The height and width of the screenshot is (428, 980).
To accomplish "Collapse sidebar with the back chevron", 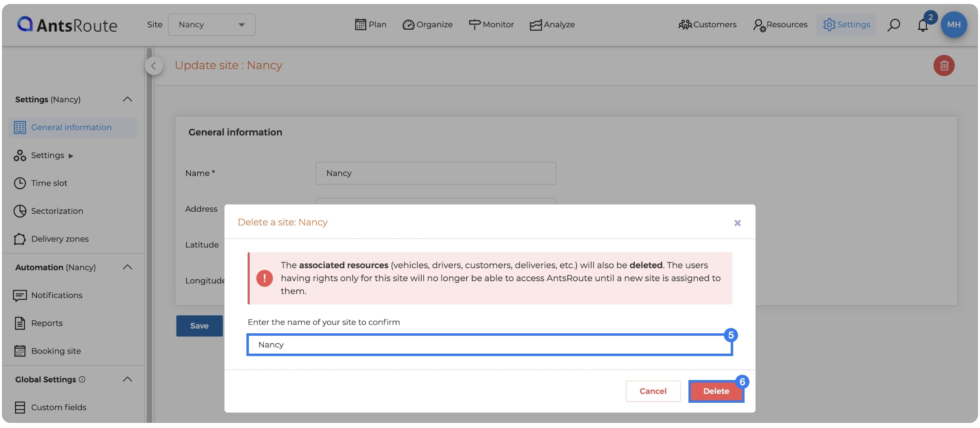I will [x=154, y=66].
